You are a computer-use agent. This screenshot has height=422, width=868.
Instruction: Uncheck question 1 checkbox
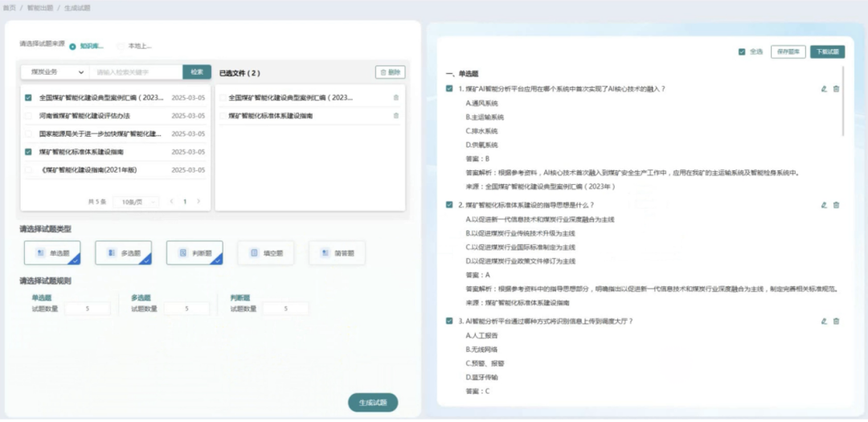[x=449, y=88]
